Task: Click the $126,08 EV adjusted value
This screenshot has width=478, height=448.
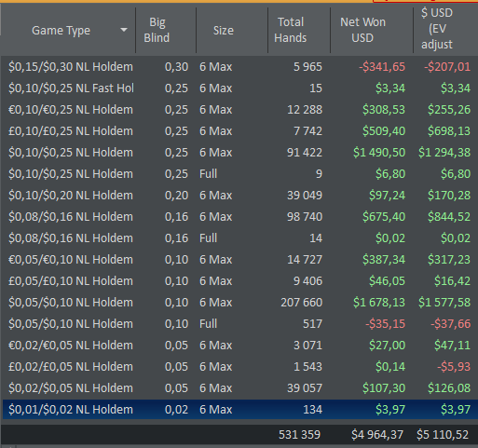Action: click(449, 388)
